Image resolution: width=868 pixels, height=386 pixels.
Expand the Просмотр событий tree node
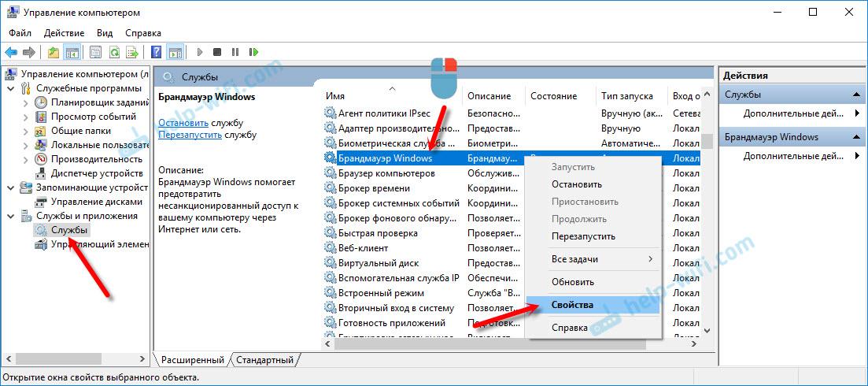point(25,117)
